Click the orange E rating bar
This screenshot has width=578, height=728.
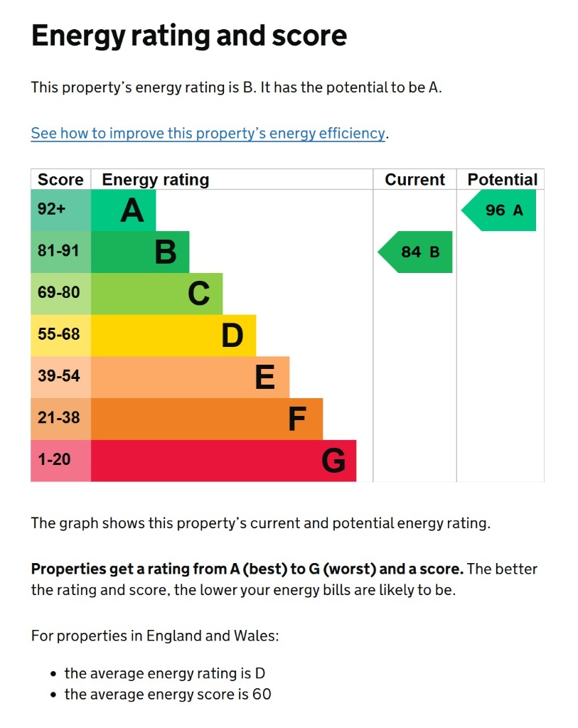(x=190, y=377)
